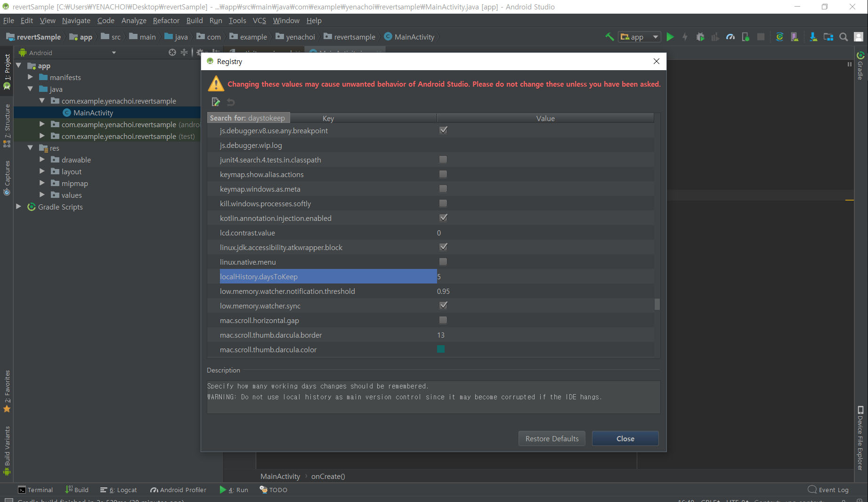
Task: Click the Close button in Registry dialog
Action: (625, 438)
